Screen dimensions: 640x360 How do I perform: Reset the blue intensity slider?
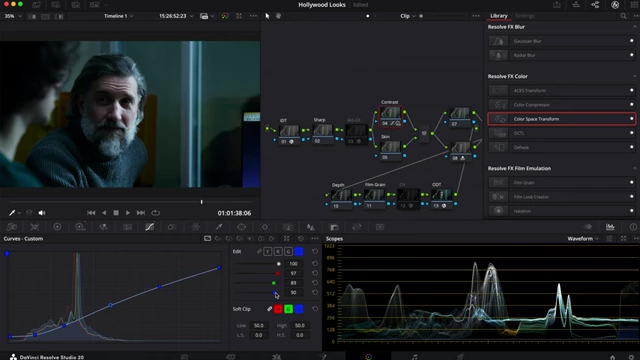pyautogui.click(x=315, y=293)
